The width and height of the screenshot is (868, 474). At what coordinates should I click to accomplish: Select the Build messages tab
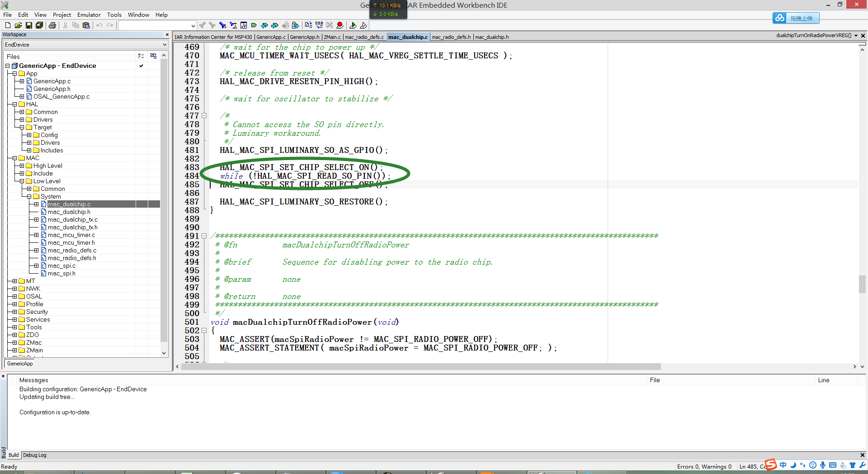coord(14,455)
